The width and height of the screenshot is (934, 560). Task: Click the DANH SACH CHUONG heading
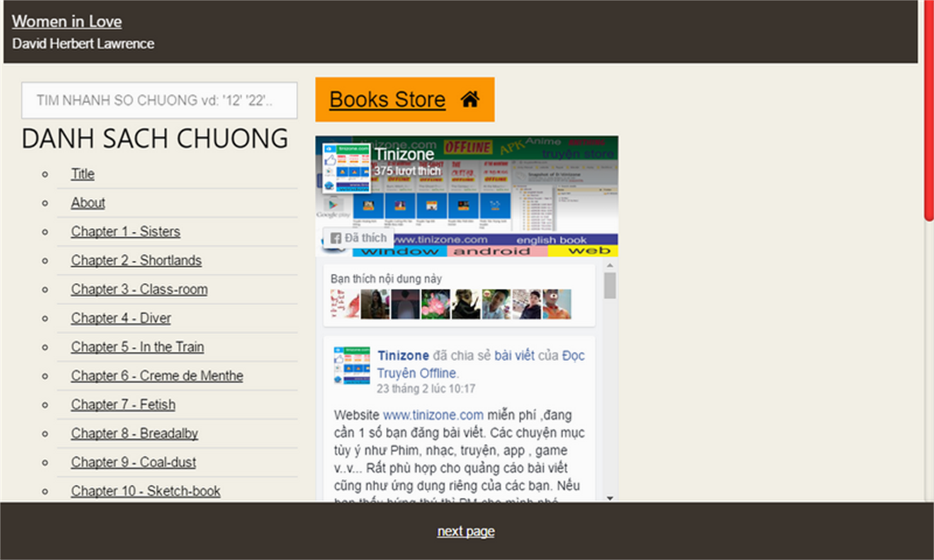pyautogui.click(x=155, y=139)
